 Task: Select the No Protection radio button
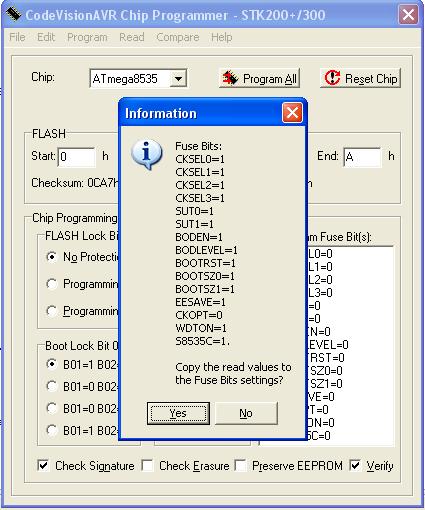(x=52, y=257)
